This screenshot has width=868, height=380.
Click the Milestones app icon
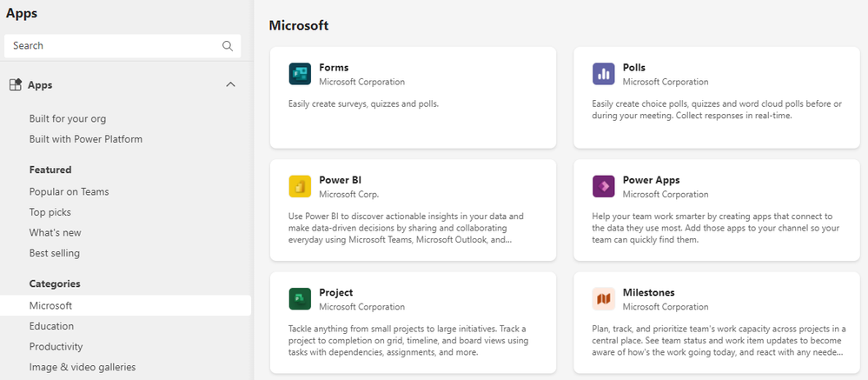[604, 299]
